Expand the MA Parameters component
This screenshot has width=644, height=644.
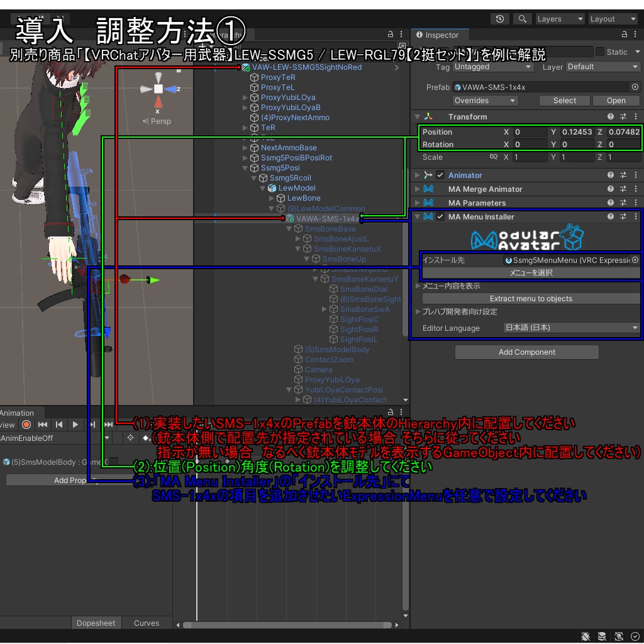(418, 203)
